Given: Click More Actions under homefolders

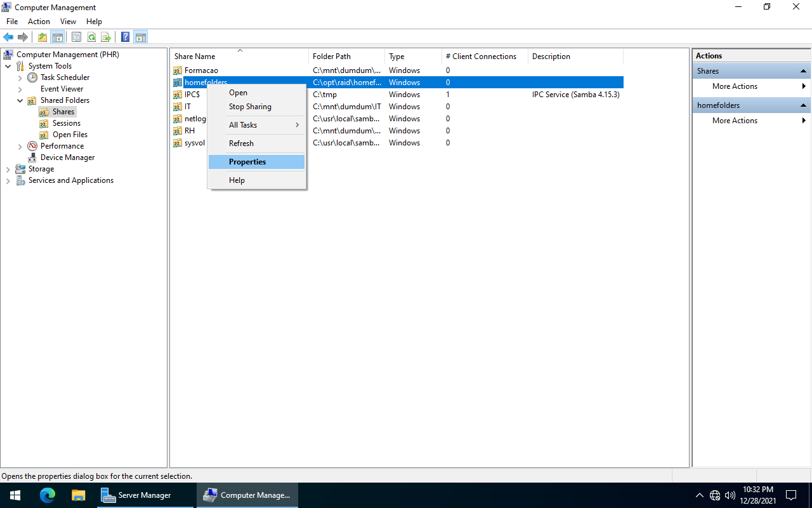Looking at the screenshot, I should click(x=734, y=120).
